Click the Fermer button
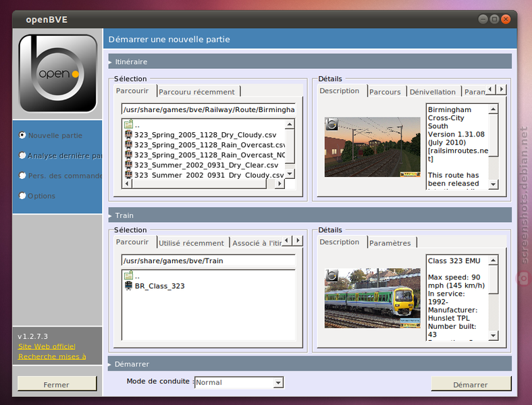The height and width of the screenshot is (405, 532). [x=57, y=384]
